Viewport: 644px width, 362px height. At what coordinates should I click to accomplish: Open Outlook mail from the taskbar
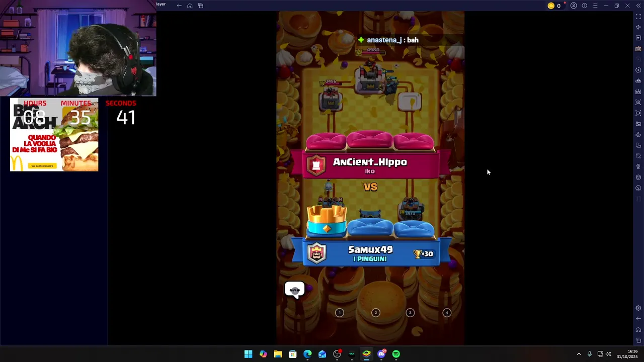coord(322,354)
